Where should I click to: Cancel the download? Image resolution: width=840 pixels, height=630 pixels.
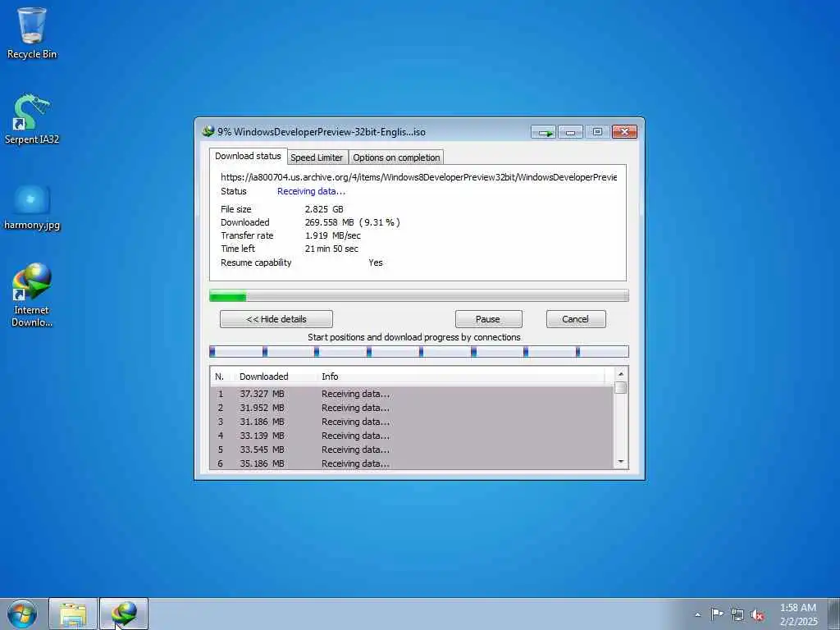pyautogui.click(x=576, y=319)
